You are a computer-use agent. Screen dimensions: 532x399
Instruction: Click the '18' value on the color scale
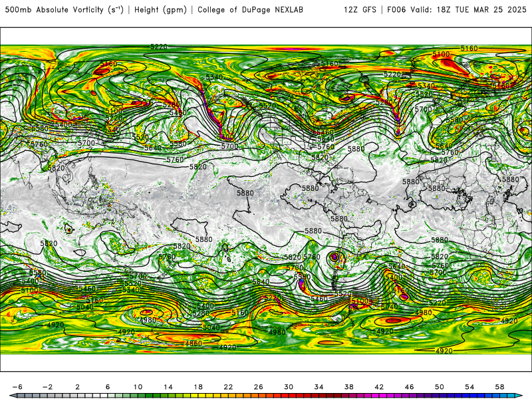pos(198,387)
